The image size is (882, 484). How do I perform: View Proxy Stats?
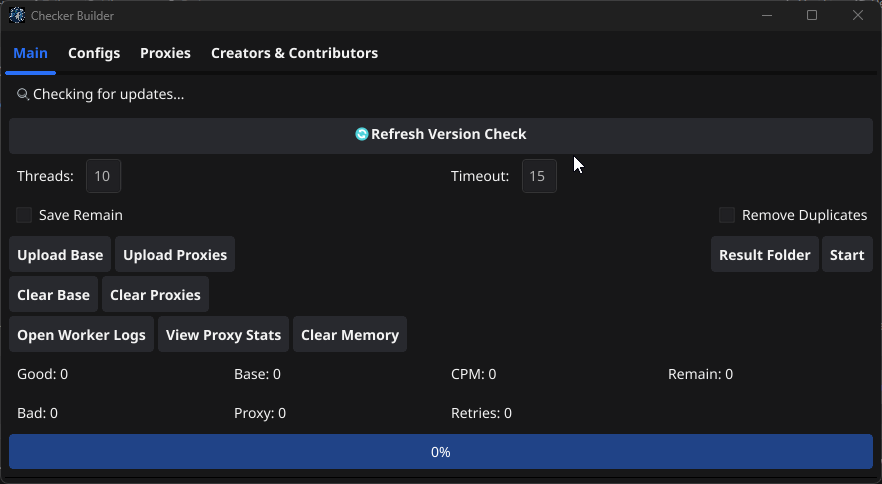pyautogui.click(x=223, y=334)
